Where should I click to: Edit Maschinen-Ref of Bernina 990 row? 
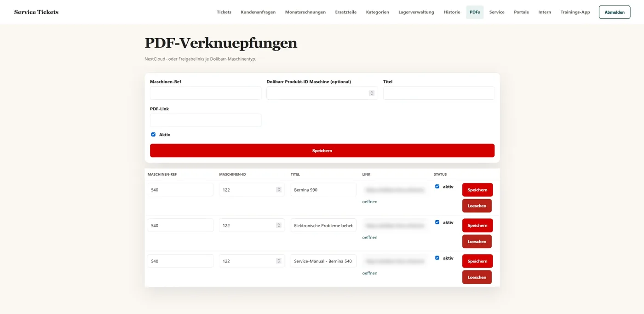point(180,189)
